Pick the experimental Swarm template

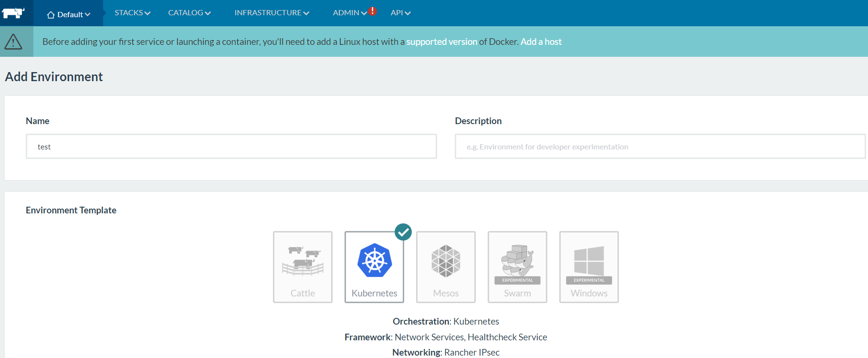pyautogui.click(x=517, y=267)
